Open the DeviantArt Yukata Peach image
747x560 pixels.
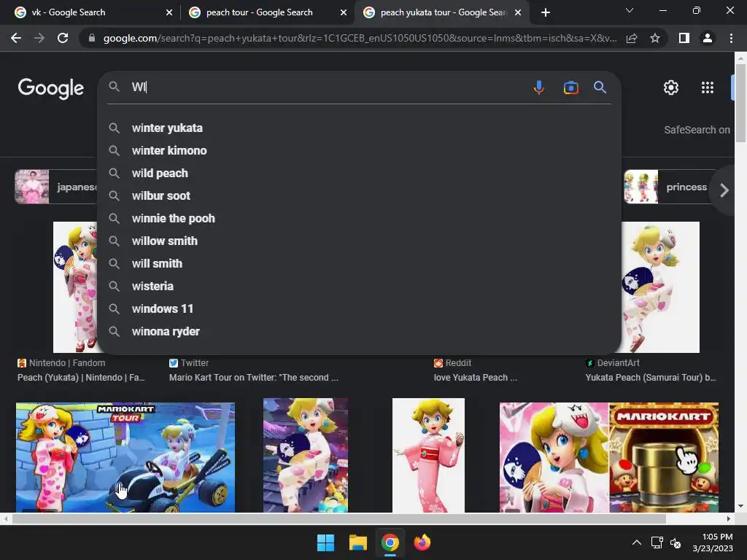661,287
